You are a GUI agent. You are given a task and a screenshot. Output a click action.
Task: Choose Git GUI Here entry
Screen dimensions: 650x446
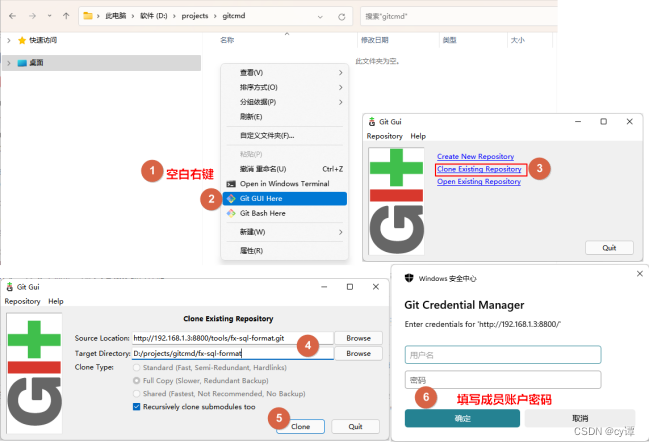[285, 199]
